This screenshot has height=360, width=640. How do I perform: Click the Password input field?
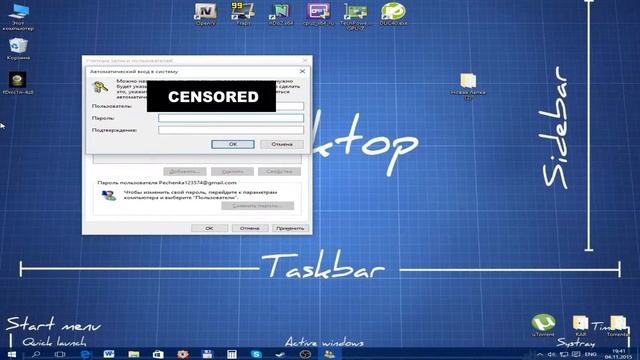coord(231,118)
